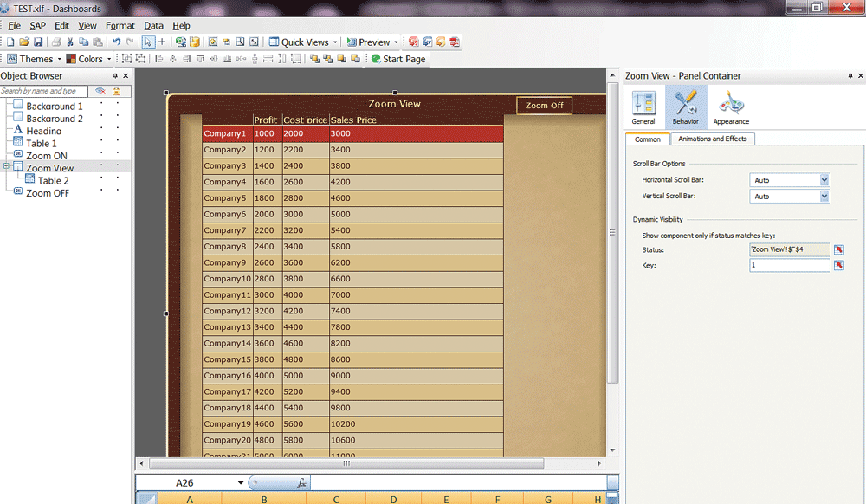Click the cell selector beside Status field
Image resolution: width=866 pixels, height=504 pixels.
point(838,249)
